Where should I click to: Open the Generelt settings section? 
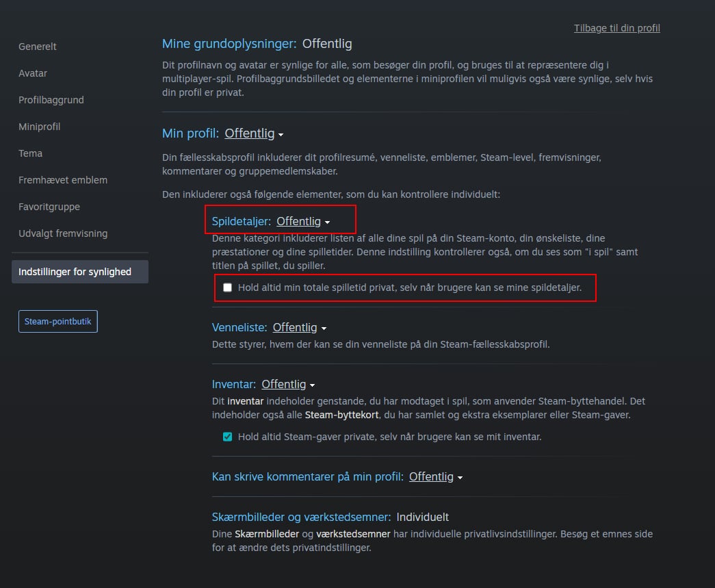point(38,47)
